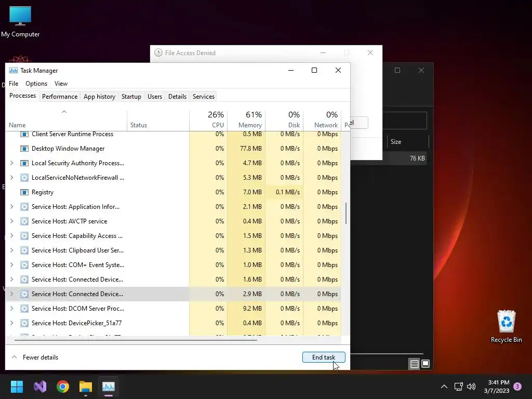The height and width of the screenshot is (399, 532).
Task: Open Visual Studio from the taskbar
Action: point(40,387)
